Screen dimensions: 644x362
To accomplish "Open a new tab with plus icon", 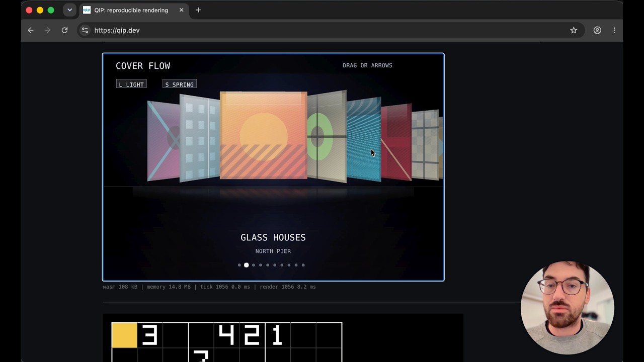I will [198, 10].
